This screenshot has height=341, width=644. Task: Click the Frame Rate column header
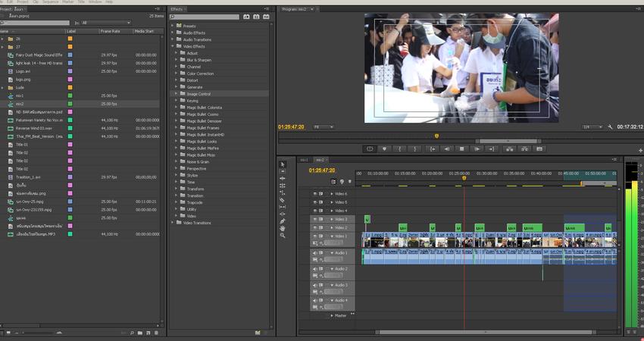[x=111, y=31]
